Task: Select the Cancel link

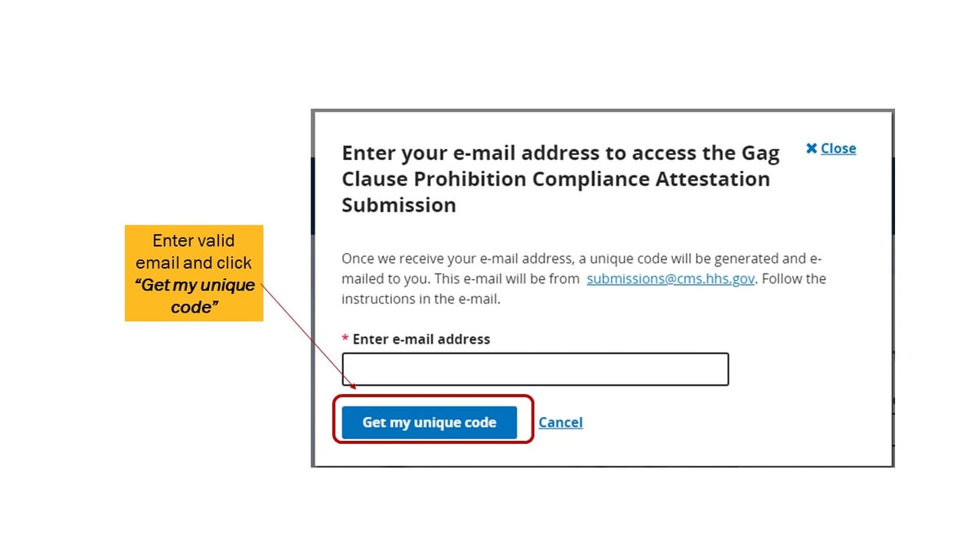Action: pos(560,422)
